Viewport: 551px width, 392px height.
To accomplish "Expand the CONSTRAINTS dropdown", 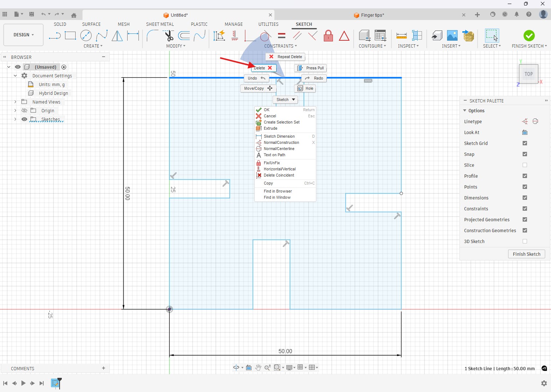I will click(x=281, y=46).
